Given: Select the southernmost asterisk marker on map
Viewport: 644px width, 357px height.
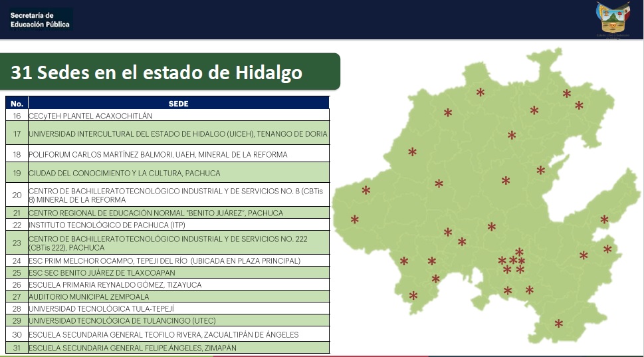Looking at the screenshot, I should pyautogui.click(x=558, y=324).
